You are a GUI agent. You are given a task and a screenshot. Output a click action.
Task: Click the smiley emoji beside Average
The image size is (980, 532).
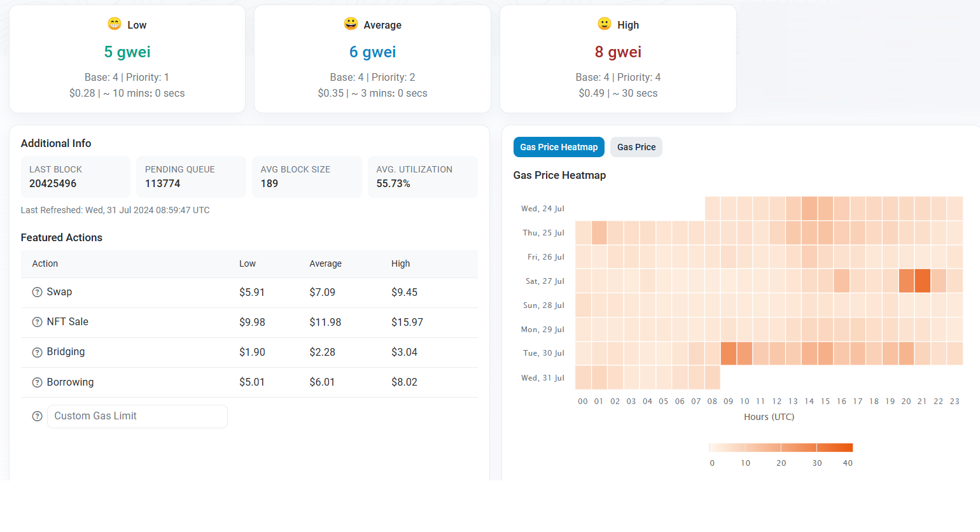(351, 24)
